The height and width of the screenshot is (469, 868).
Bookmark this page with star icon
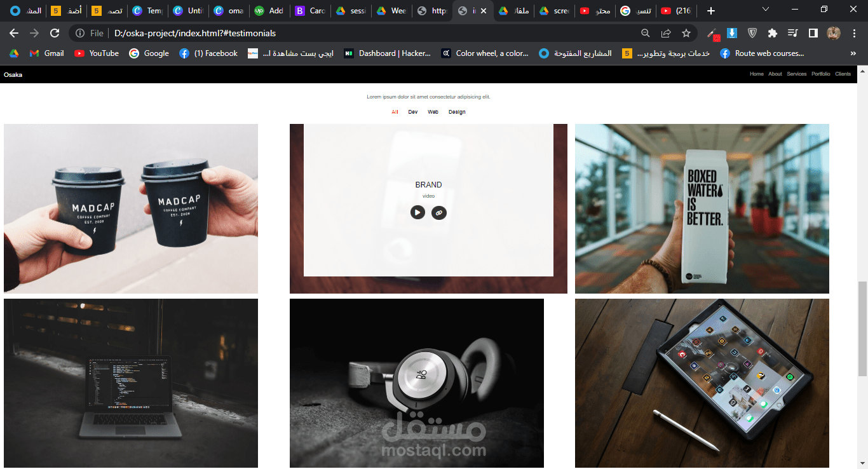pos(686,33)
